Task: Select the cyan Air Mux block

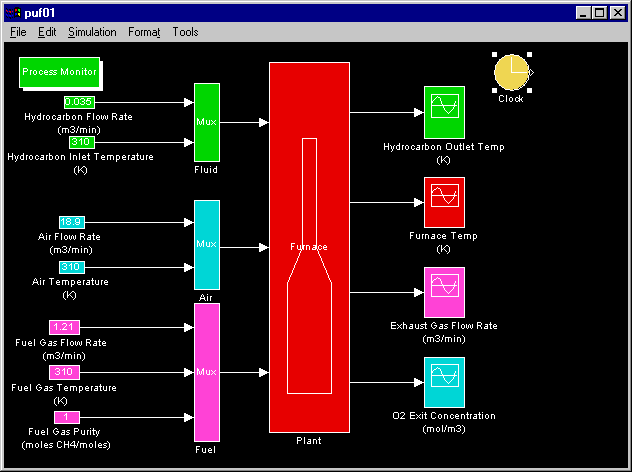Action: point(206,244)
